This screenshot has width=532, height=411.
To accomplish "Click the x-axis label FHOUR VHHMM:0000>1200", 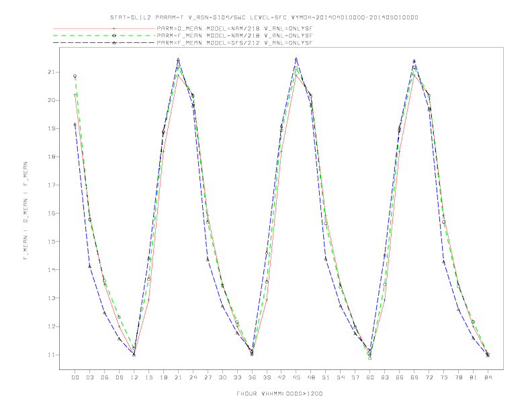I will pos(279,394).
